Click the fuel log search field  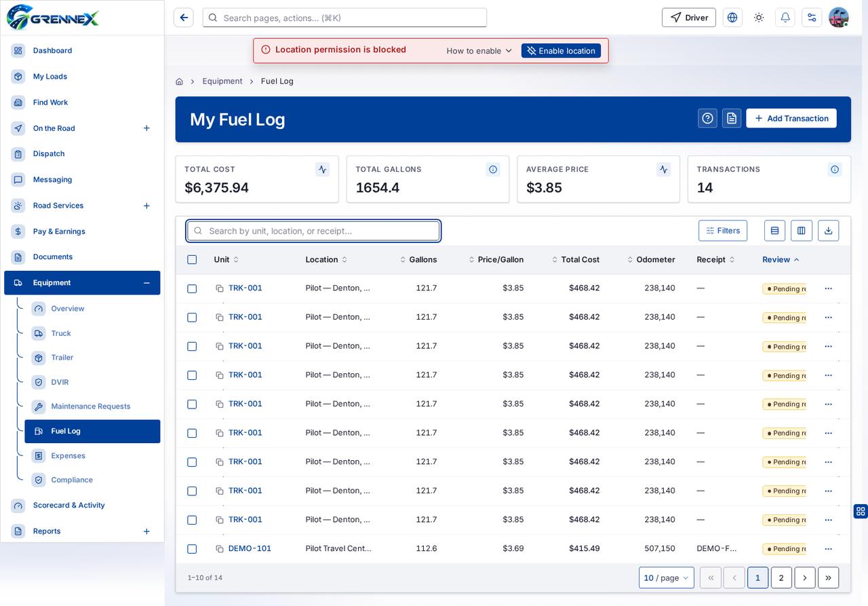click(x=313, y=231)
